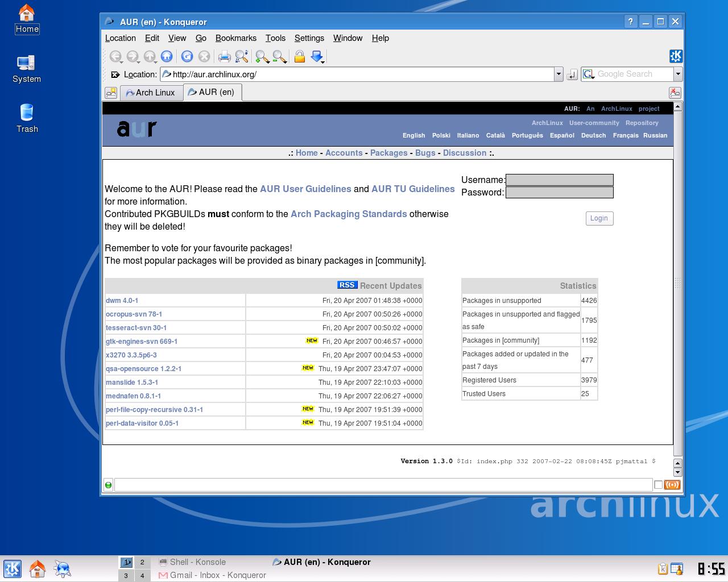728x582 pixels.
Task: Launch the home folder from the panel
Action: point(38,568)
